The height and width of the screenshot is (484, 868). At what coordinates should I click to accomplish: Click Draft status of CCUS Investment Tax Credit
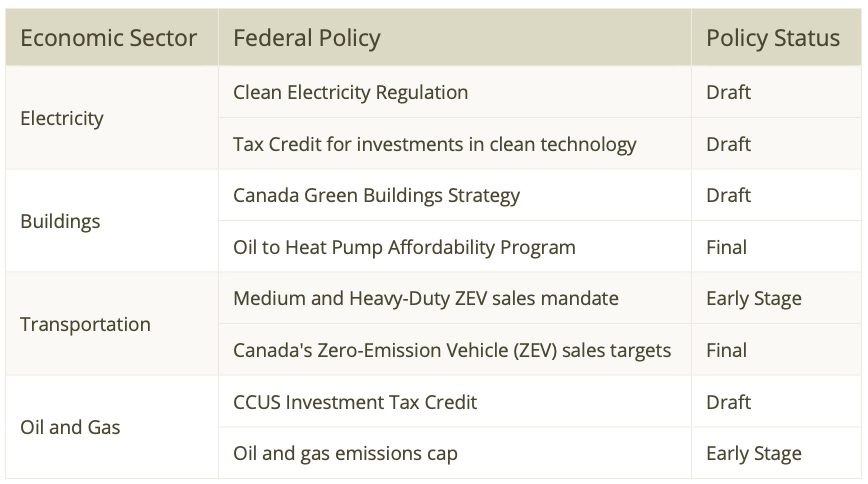[728, 402]
